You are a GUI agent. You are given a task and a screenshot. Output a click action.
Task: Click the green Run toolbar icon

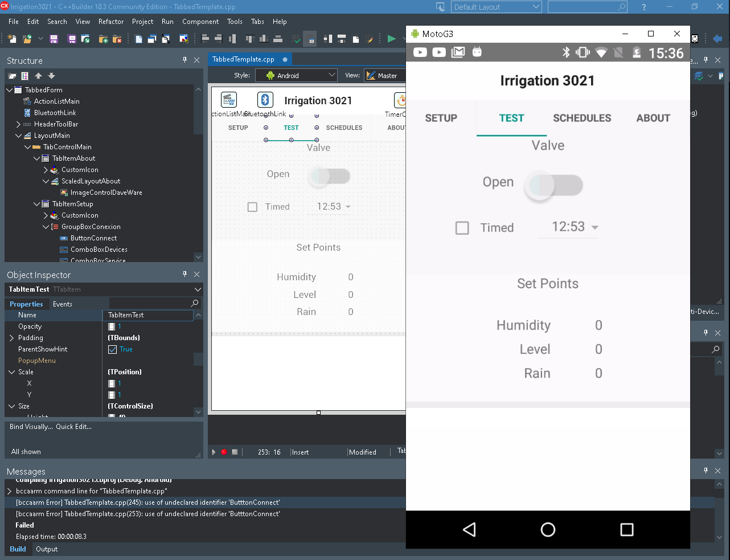pyautogui.click(x=391, y=39)
